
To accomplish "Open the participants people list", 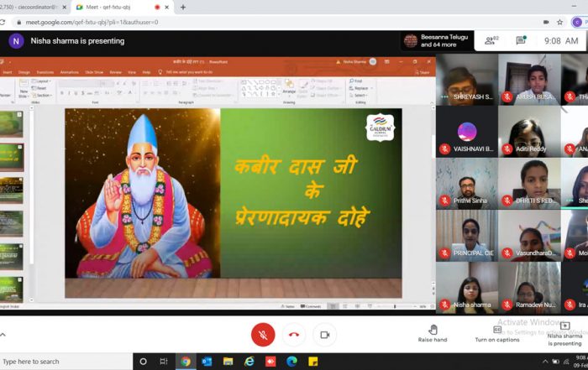I will (x=491, y=40).
